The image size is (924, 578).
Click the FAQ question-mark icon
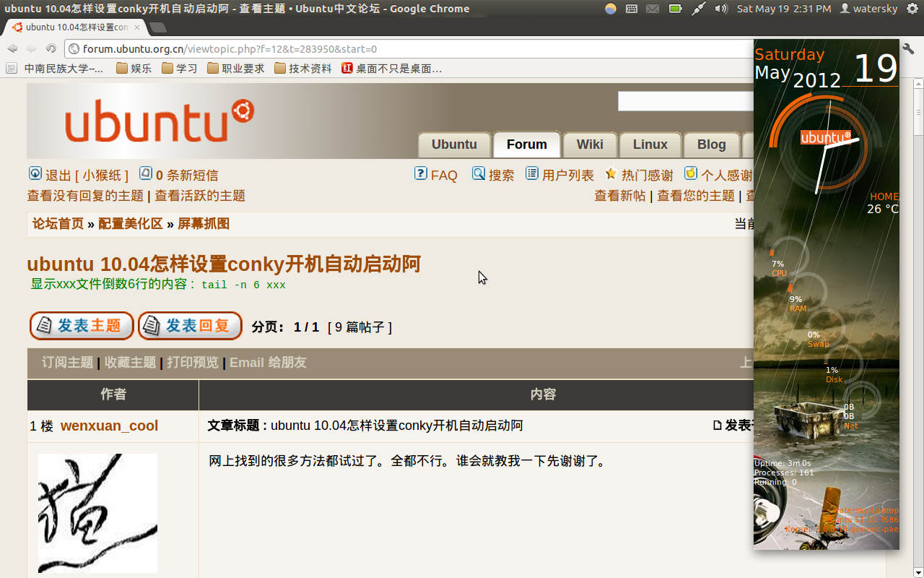(x=421, y=173)
